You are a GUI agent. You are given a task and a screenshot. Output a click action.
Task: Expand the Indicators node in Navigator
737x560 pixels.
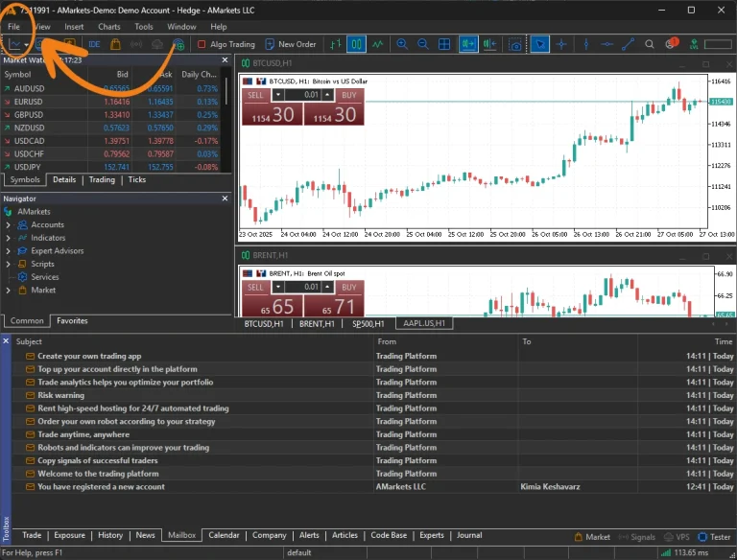tap(8, 238)
